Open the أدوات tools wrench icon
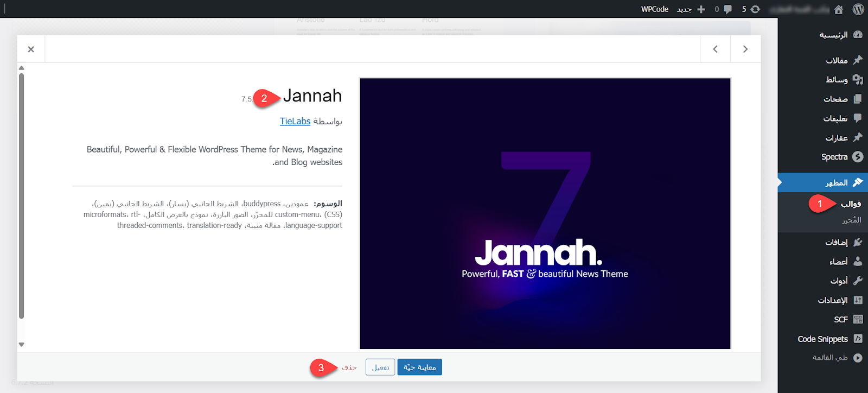The width and height of the screenshot is (868, 393). click(858, 281)
